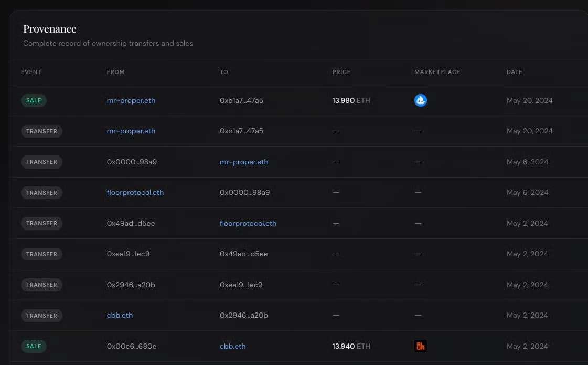Click the cbb.eth link in the bottom sale row
The image size is (588, 365).
pos(232,346)
